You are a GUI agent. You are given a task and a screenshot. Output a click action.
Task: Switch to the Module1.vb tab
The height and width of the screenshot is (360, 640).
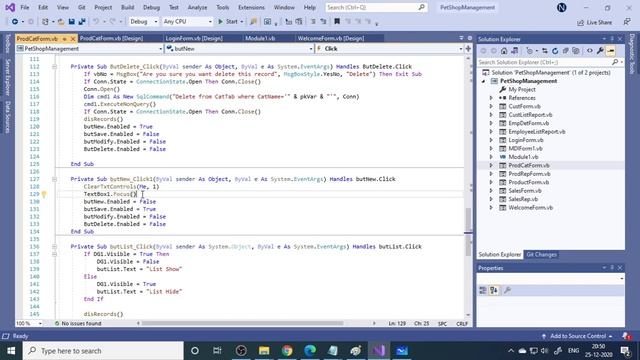(260, 38)
